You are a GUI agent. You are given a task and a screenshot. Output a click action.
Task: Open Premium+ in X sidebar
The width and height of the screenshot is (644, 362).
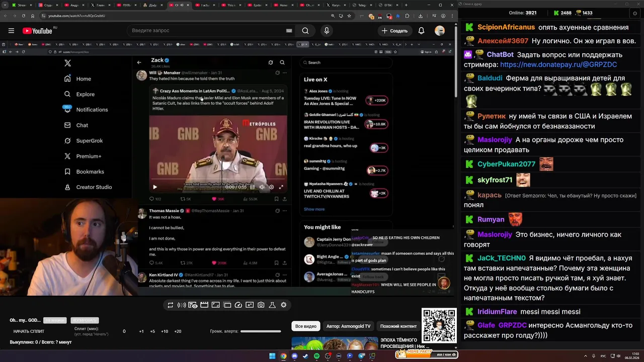[x=82, y=156]
